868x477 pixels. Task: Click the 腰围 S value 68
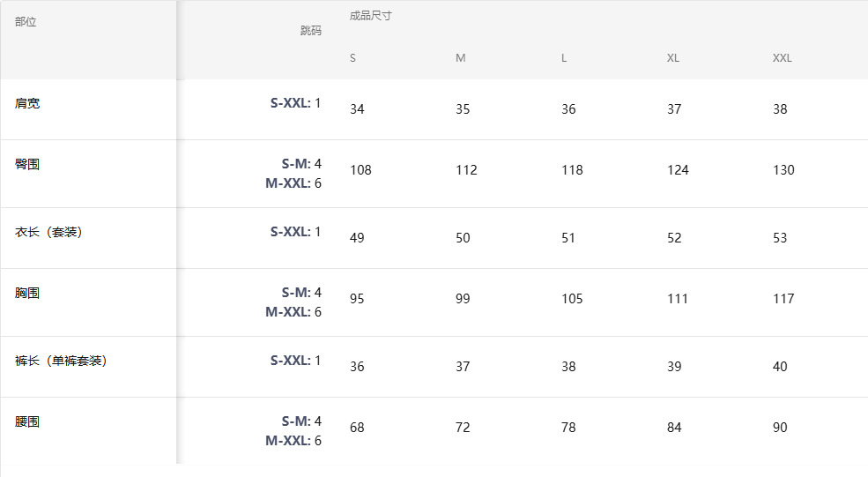pos(357,428)
